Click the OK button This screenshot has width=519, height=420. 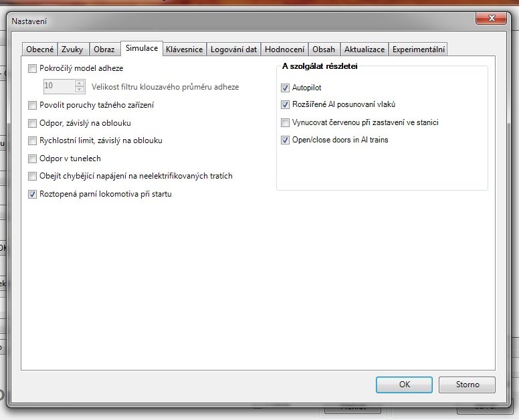click(404, 385)
